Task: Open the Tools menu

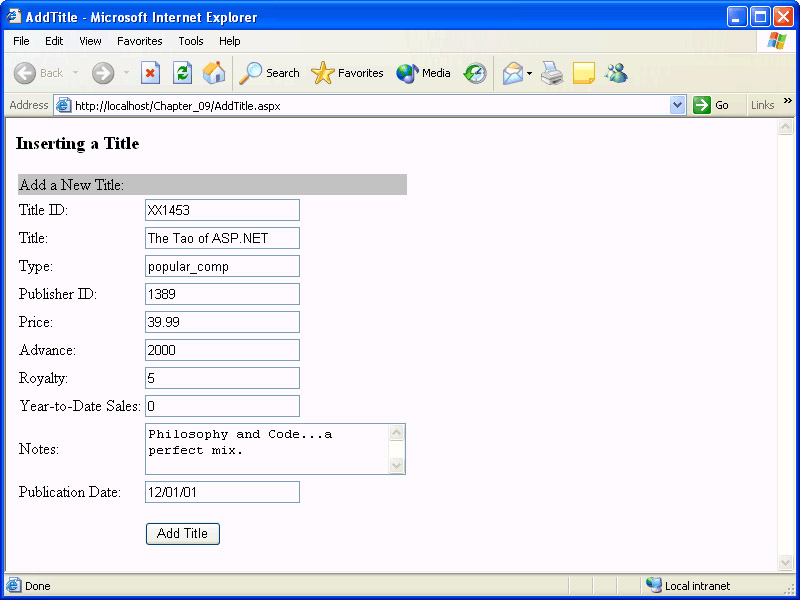Action: 191,41
